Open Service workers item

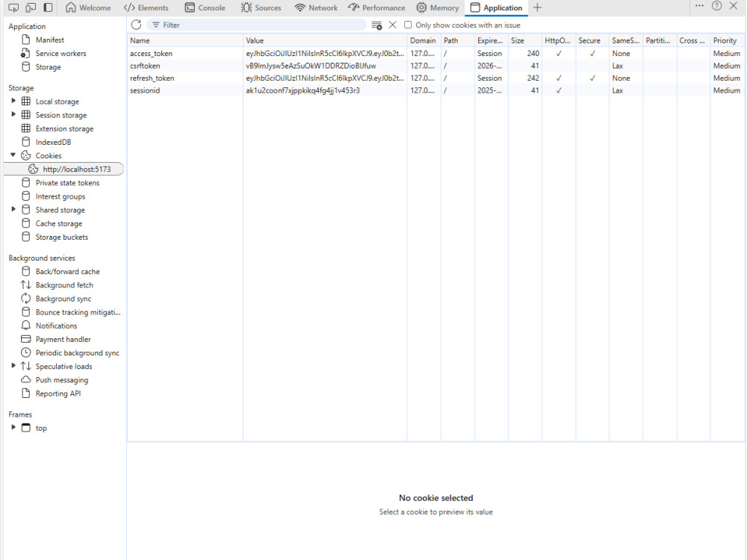pyautogui.click(x=61, y=53)
